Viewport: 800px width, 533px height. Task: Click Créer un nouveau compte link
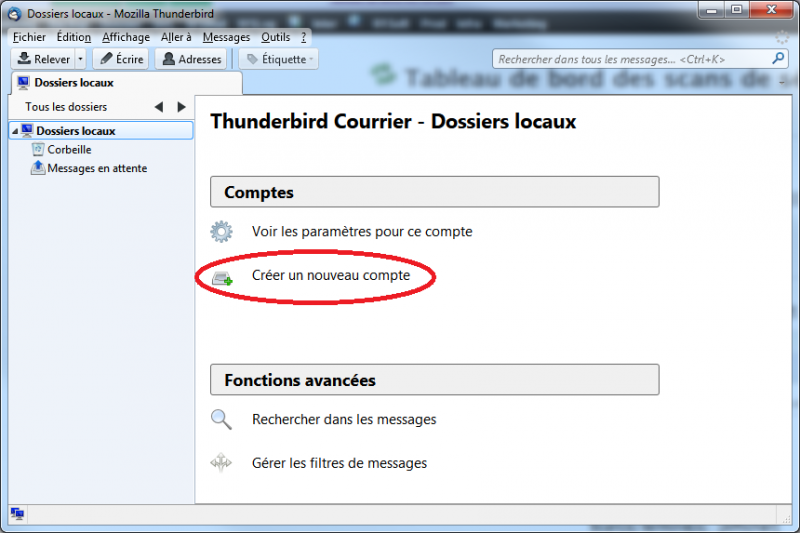[x=331, y=275]
